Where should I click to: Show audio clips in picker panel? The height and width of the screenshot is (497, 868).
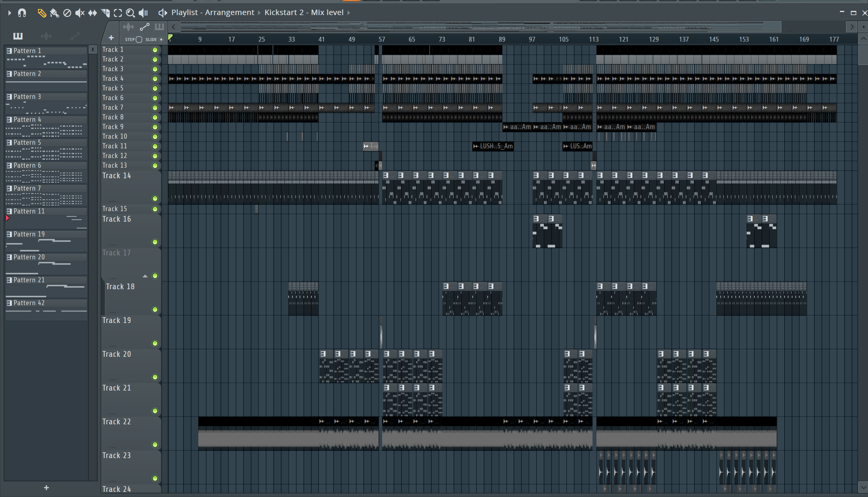(x=46, y=36)
